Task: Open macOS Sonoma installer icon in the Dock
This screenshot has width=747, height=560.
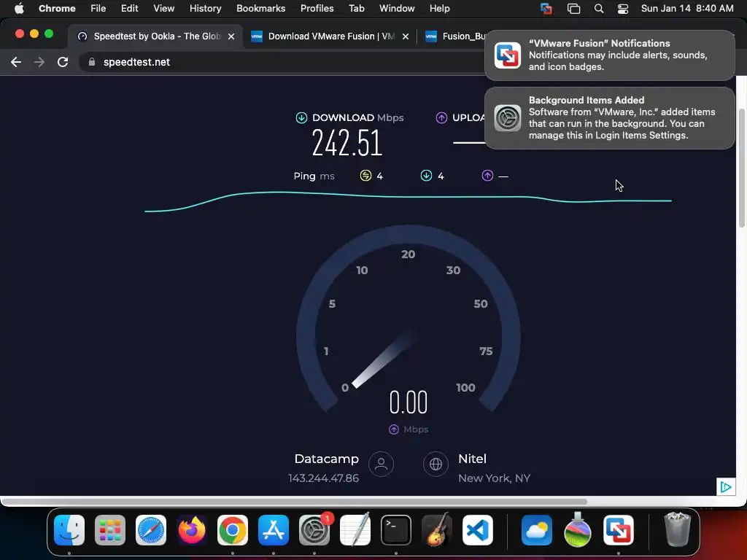Action: (578, 530)
